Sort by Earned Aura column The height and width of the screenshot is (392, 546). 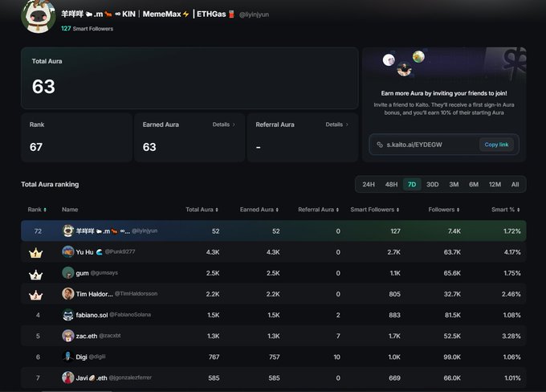pos(259,210)
